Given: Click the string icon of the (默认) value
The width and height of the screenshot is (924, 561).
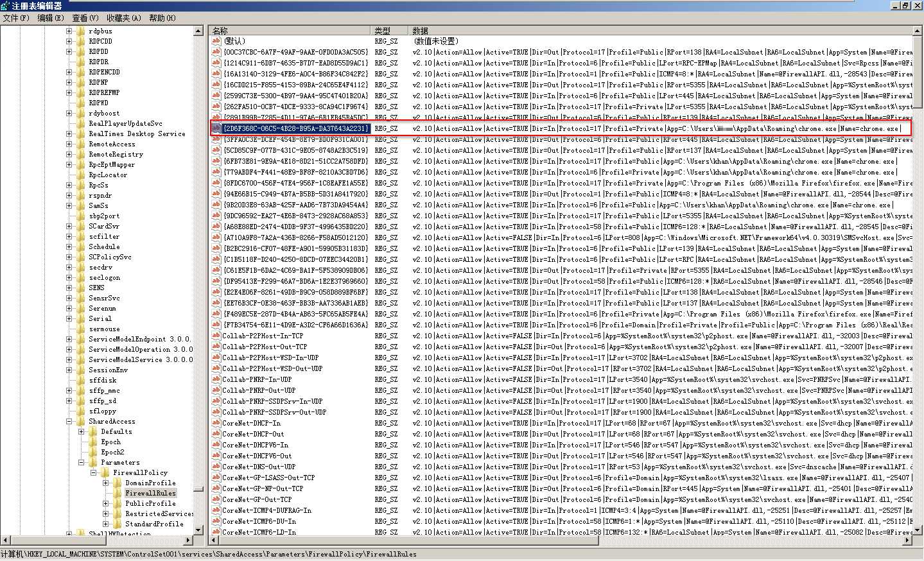Looking at the screenshot, I should pyautogui.click(x=216, y=41).
